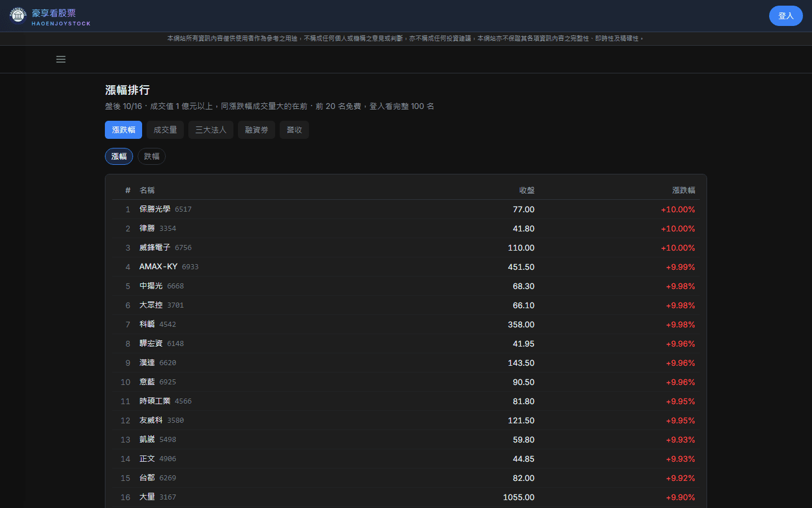The image size is (812, 508).
Task: Select the 中揚光 6668 row
Action: 406,286
